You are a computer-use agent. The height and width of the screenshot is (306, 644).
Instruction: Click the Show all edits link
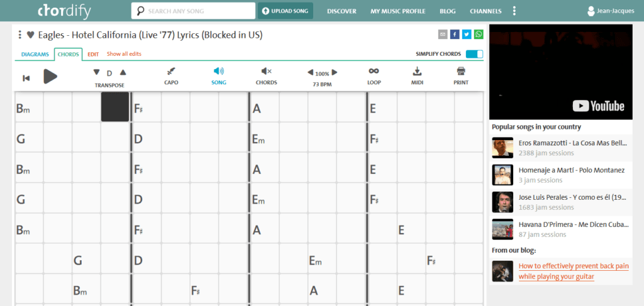[124, 54]
